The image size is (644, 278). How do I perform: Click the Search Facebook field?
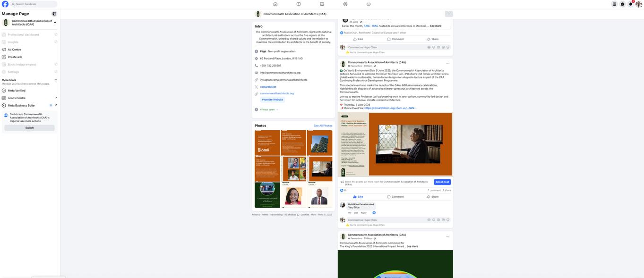pos(33,4)
